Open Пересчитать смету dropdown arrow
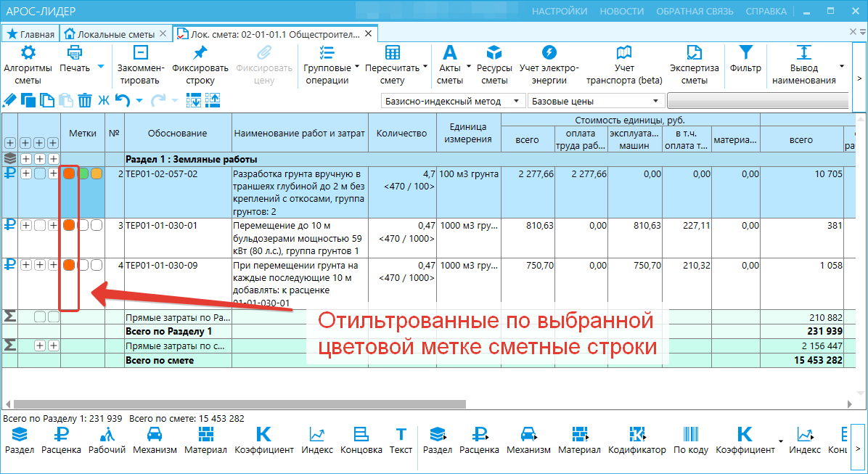 click(x=425, y=67)
